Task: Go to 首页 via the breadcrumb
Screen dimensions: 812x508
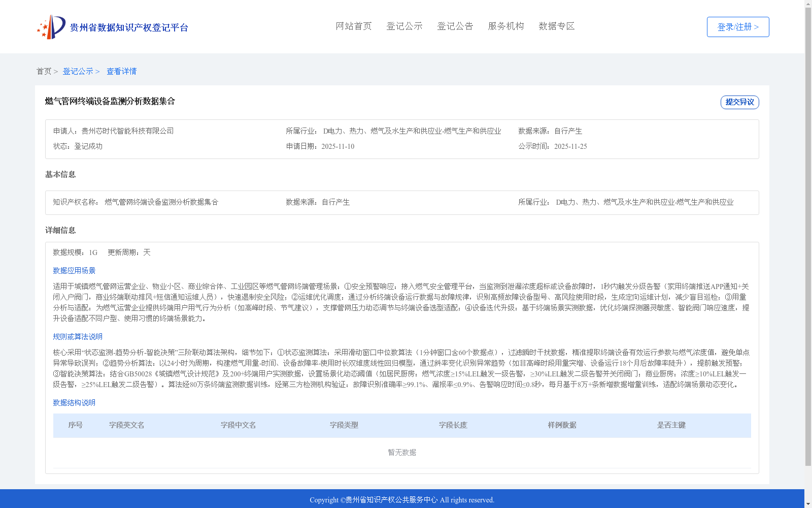Action: point(44,71)
